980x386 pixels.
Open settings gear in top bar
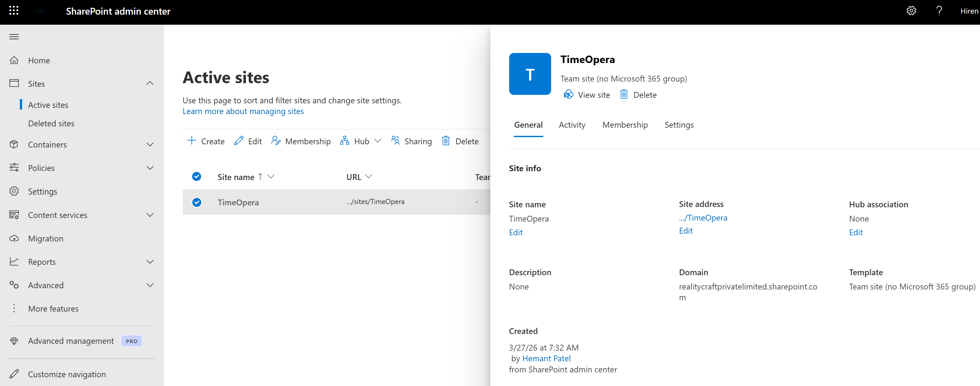(x=911, y=11)
